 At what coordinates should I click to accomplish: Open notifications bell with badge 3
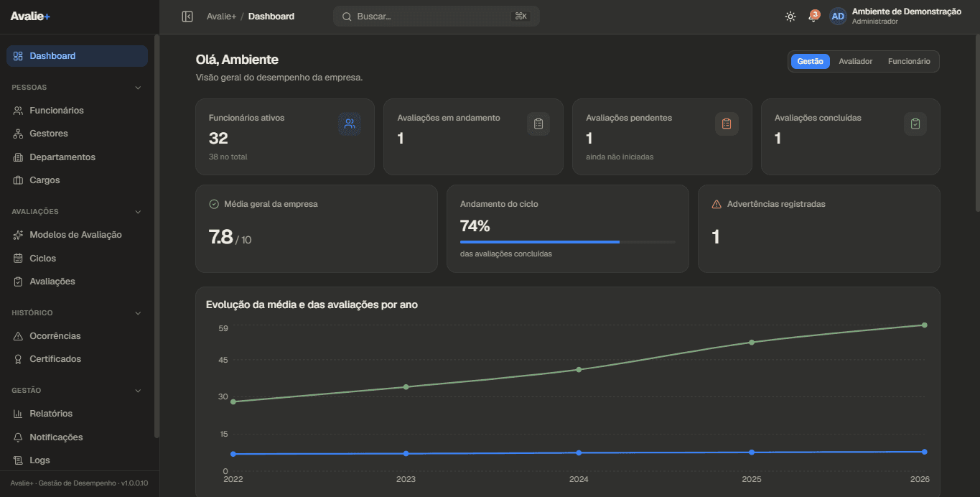(x=813, y=16)
